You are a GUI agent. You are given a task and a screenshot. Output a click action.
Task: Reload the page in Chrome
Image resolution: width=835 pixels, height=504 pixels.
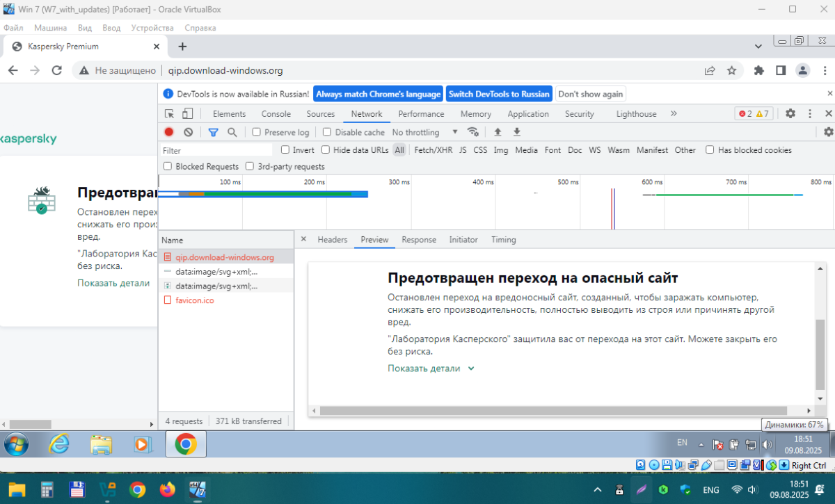pyautogui.click(x=57, y=70)
